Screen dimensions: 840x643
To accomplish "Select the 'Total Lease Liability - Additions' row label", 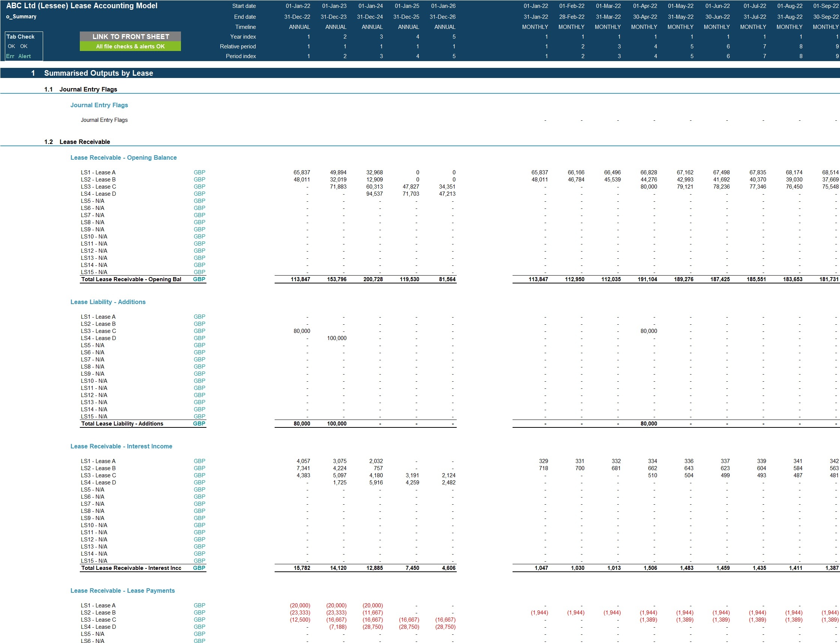I will [122, 423].
